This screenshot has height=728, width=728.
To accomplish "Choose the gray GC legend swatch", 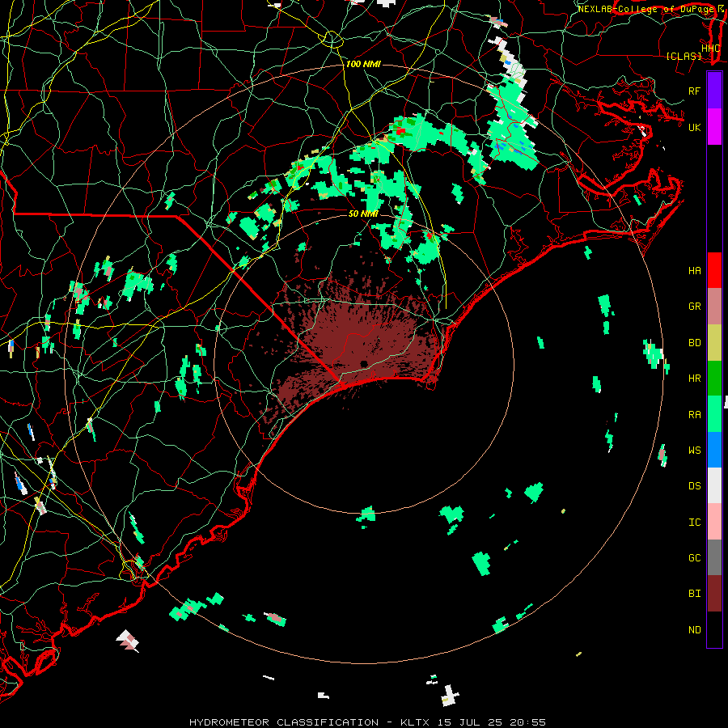I will tap(714, 557).
